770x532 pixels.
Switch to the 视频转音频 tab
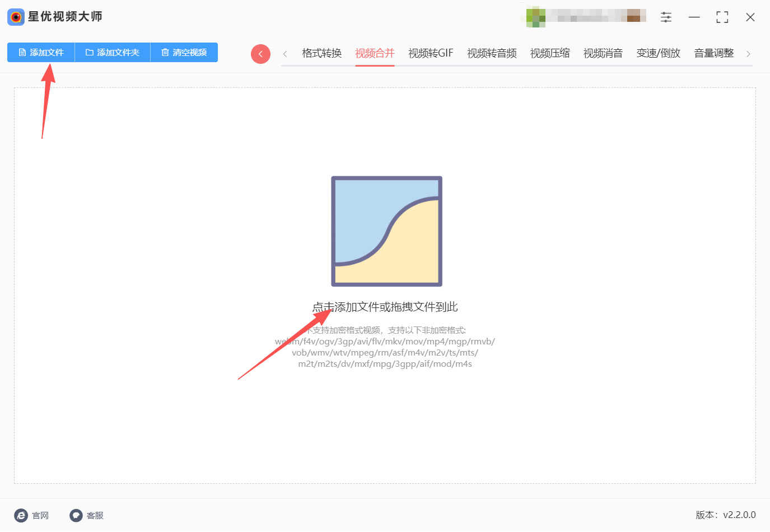(492, 53)
